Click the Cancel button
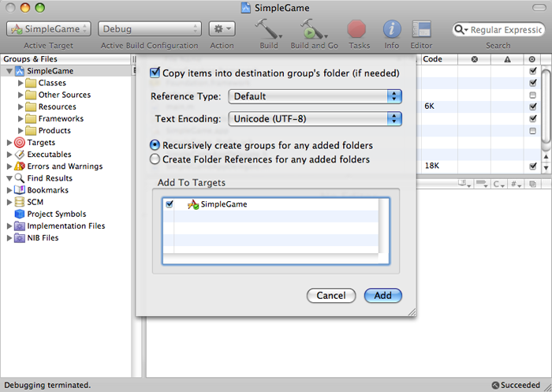552x392 pixels. pyautogui.click(x=331, y=296)
